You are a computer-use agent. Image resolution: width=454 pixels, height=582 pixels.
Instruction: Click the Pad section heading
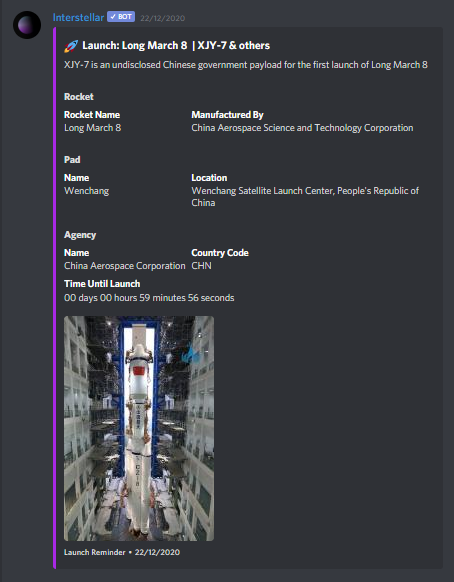pyautogui.click(x=72, y=160)
